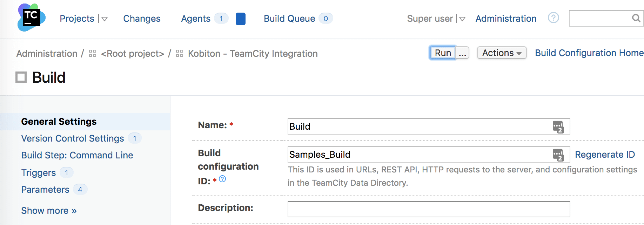Viewport: 644px width, 225px height.
Task: Open the Build Queue page
Action: tap(289, 19)
